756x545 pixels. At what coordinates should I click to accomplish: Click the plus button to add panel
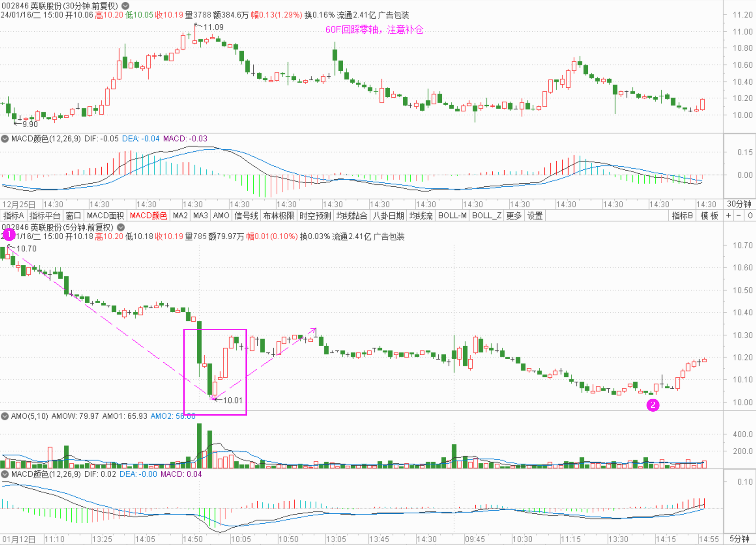tap(729, 215)
